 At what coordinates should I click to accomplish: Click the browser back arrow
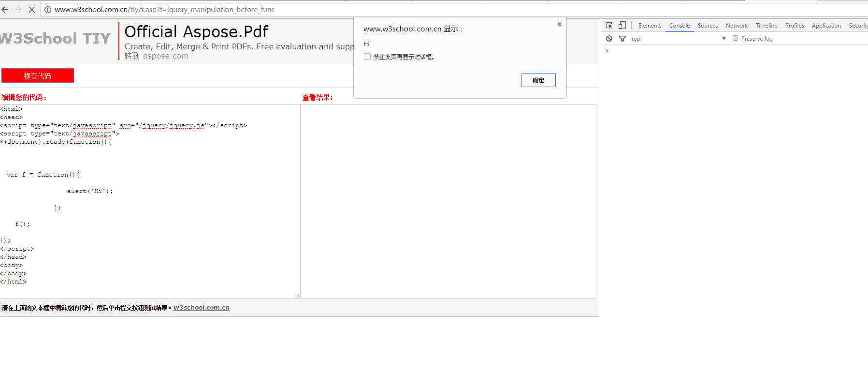[x=5, y=10]
